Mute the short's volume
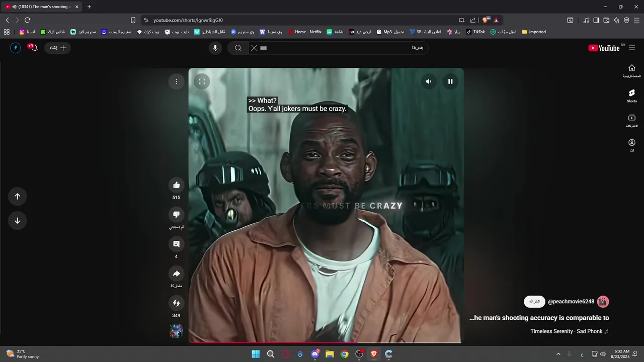This screenshot has height=362, width=644. [428, 81]
